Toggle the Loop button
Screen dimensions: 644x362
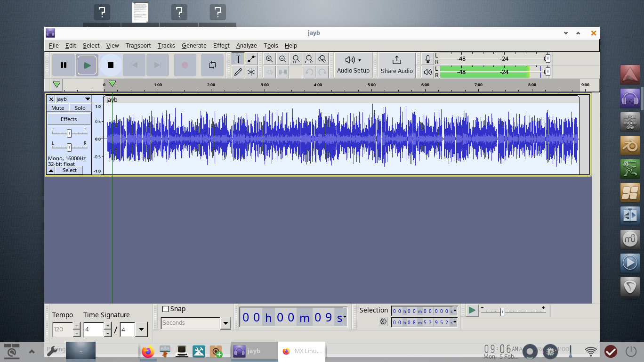pos(212,65)
